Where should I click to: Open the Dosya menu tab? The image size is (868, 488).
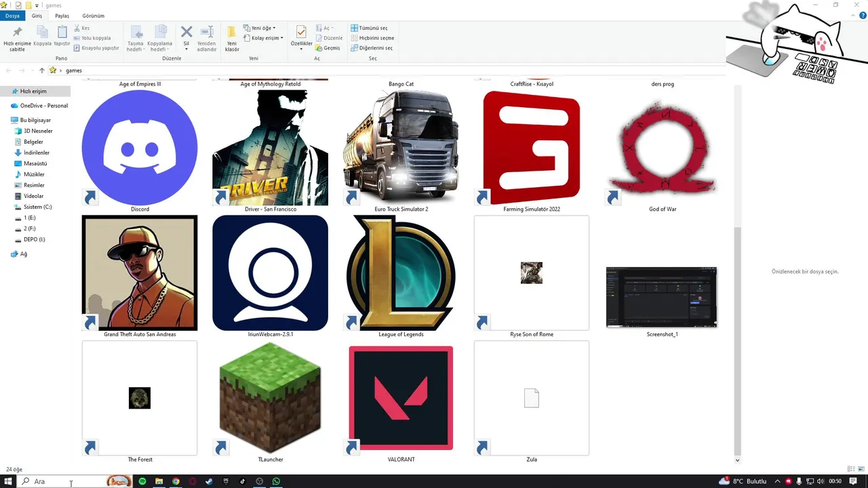pos(12,16)
